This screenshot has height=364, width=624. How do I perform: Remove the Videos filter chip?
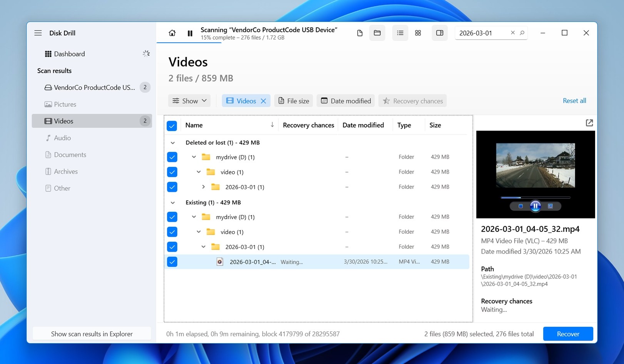(264, 101)
